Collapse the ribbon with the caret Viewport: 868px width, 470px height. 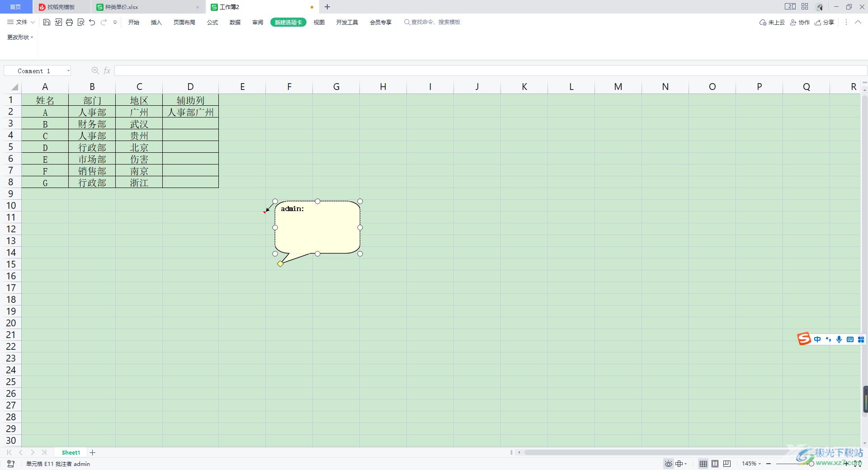tap(858, 22)
